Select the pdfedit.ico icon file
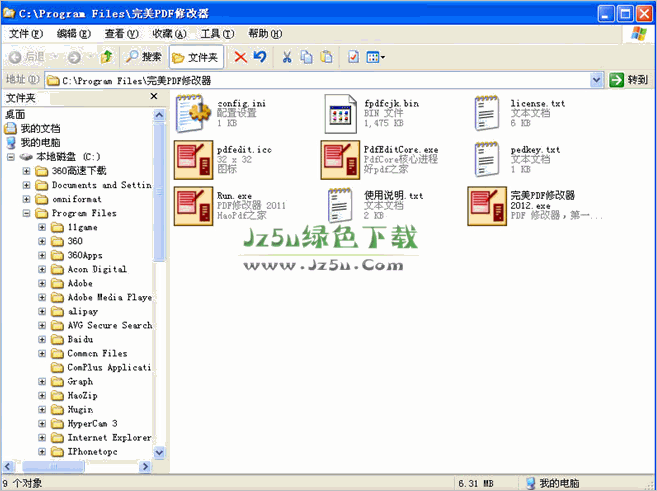This screenshot has width=657, height=491. point(193,160)
